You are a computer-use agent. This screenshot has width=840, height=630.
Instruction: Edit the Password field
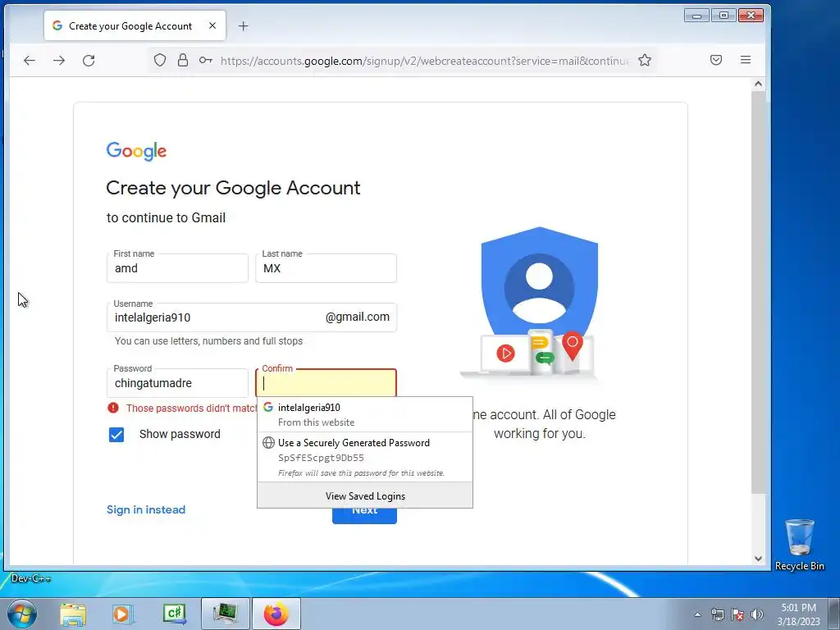(177, 382)
